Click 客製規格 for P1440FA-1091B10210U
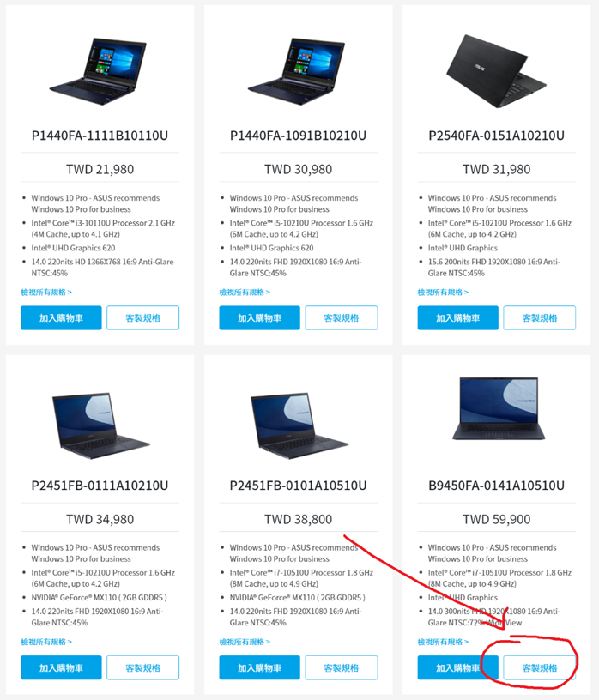This screenshot has width=599, height=700. coord(342,318)
